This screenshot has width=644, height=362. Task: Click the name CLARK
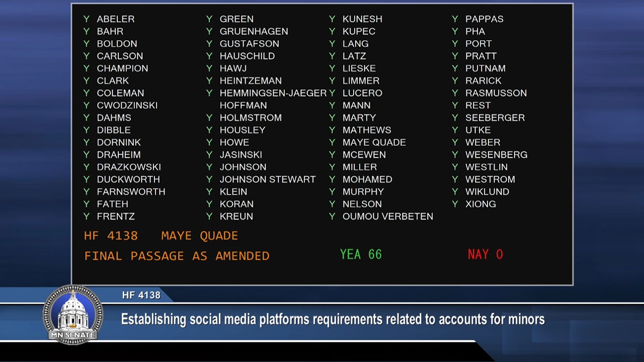(113, 80)
